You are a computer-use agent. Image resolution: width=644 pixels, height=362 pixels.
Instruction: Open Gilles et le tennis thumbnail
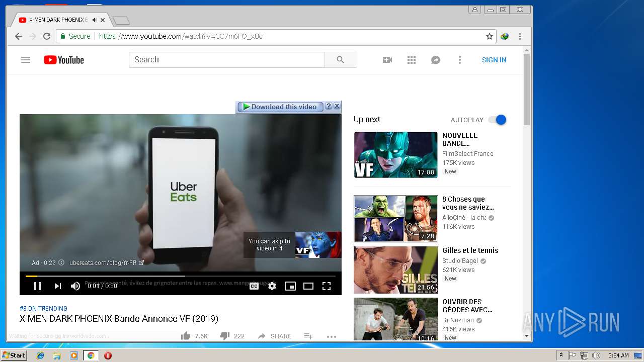[396, 270]
